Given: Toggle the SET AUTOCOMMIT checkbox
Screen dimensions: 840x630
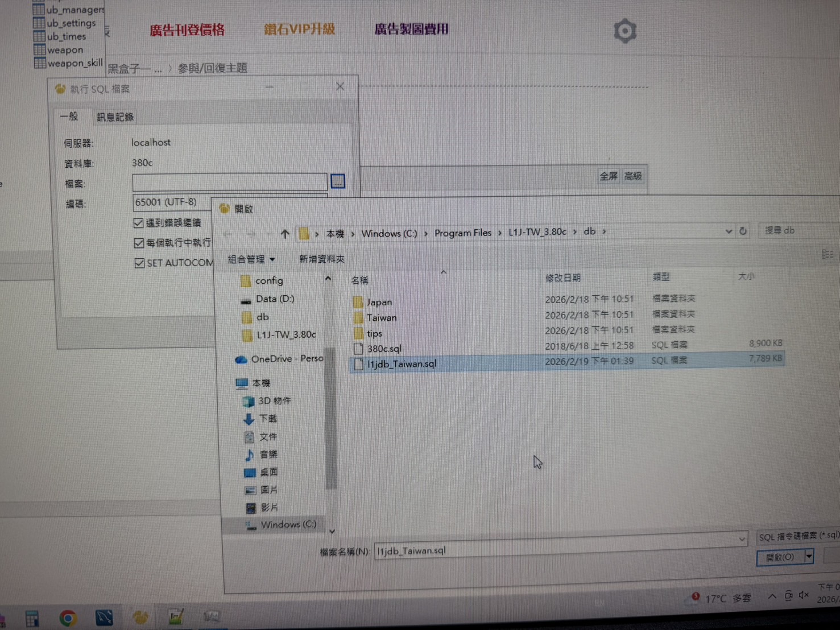Looking at the screenshot, I should coord(139,263).
